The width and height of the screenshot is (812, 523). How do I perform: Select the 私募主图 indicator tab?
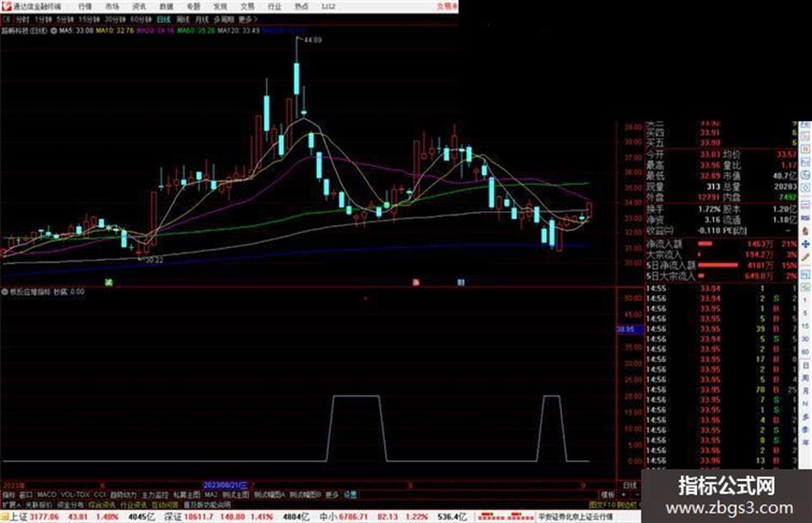coord(186,495)
